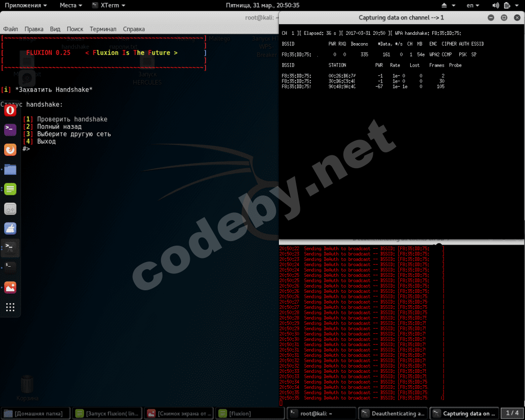This screenshot has width=525, height=420.
Task: Click the STATION column header
Action: pos(337,65)
